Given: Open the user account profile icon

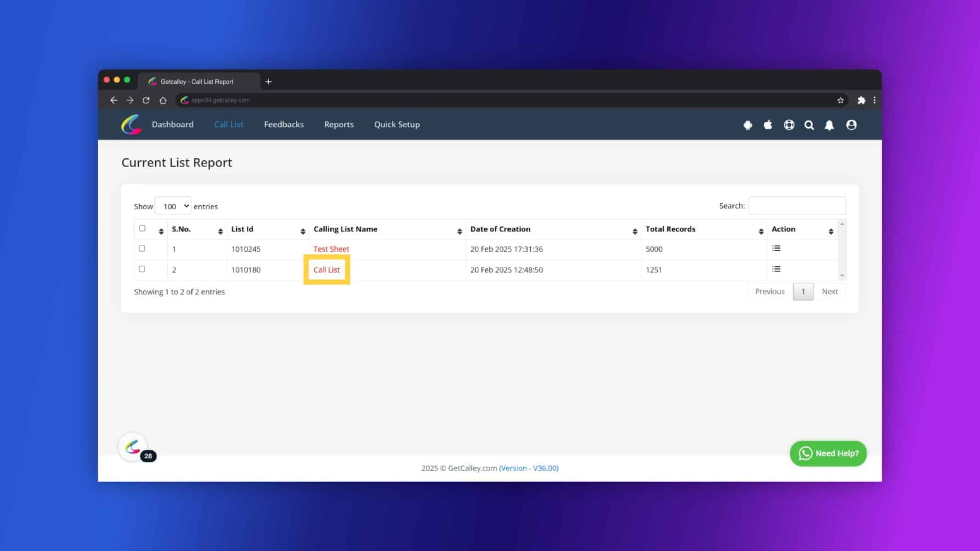Looking at the screenshot, I should 851,125.
